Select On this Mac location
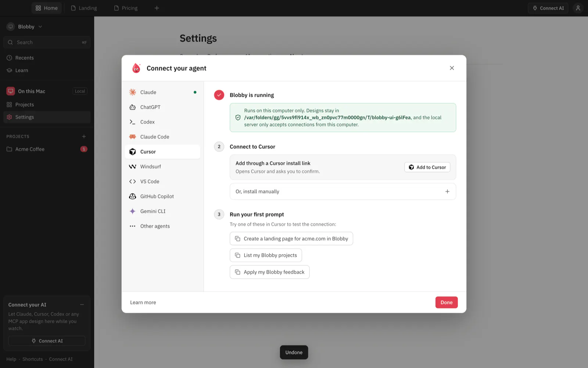The height and width of the screenshot is (368, 588). [x=47, y=91]
